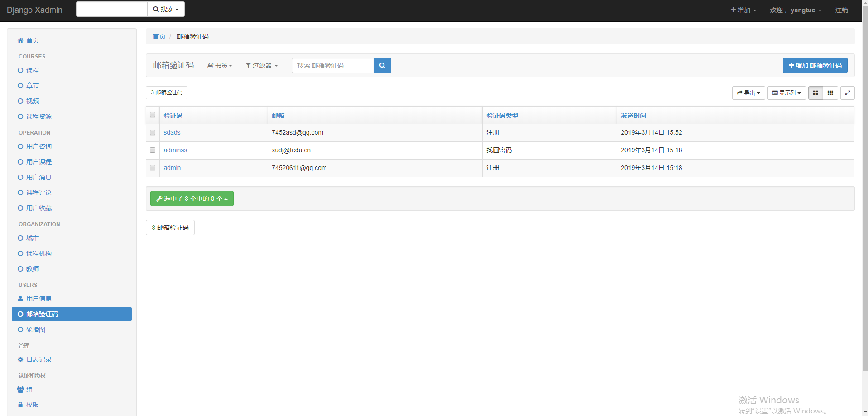Open 课程机构 in the sidebar
This screenshot has height=417, width=868.
(39, 253)
